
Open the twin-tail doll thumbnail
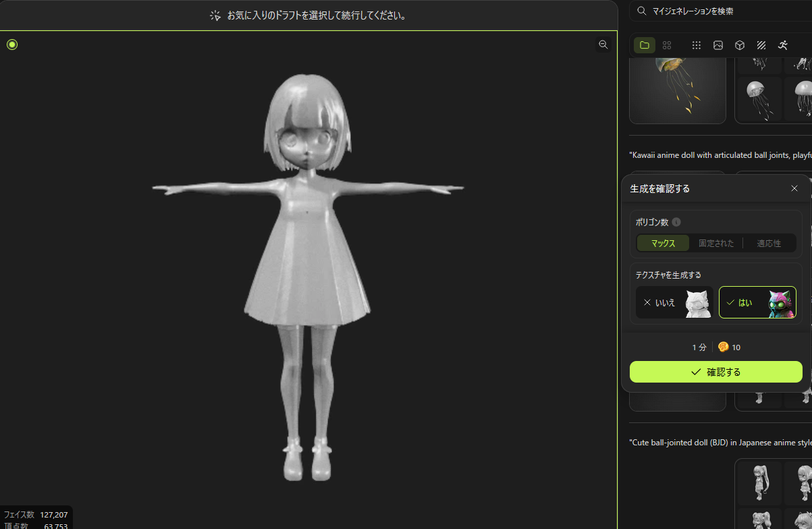pyautogui.click(x=759, y=483)
